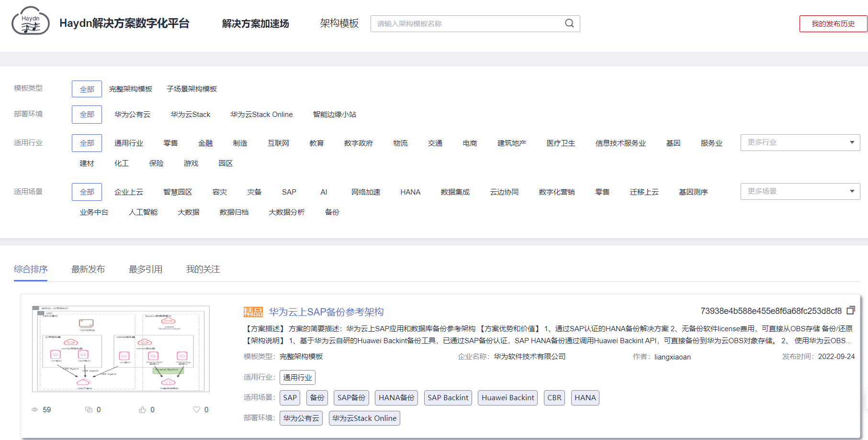The image size is (868, 440).
Task: Open the SAP backup architecture thumbnail
Action: (x=121, y=349)
